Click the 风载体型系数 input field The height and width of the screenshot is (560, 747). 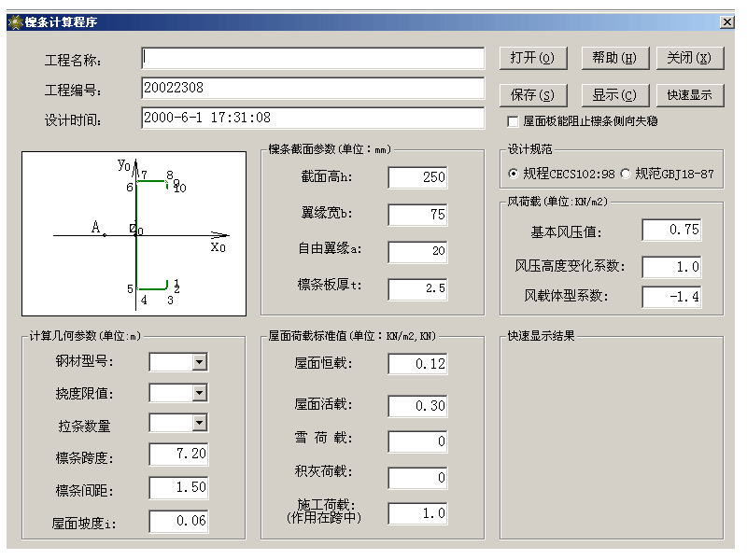point(671,297)
